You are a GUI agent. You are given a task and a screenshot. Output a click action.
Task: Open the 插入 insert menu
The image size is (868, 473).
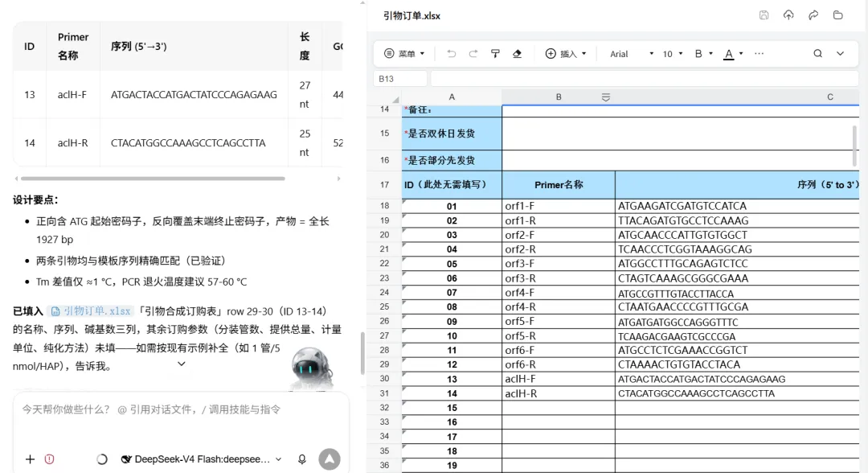[566, 54]
